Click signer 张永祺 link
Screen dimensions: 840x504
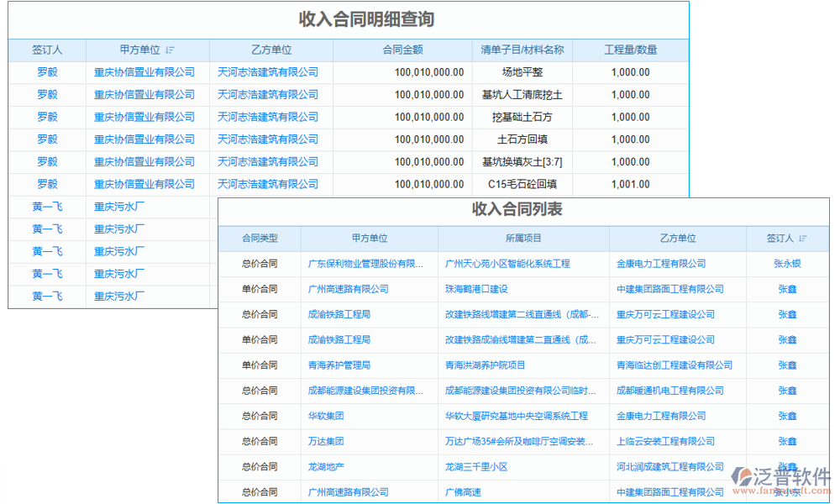click(x=785, y=263)
